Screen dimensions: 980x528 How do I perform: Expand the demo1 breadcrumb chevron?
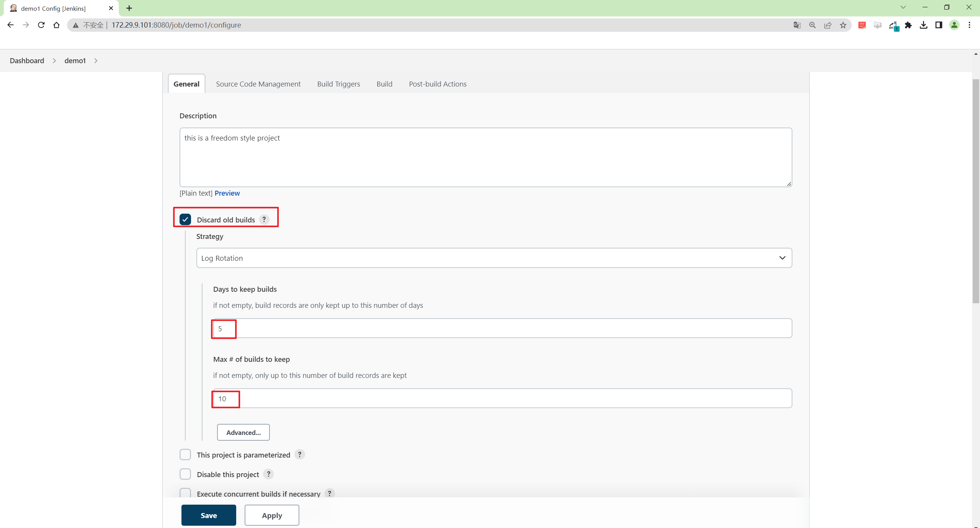pyautogui.click(x=96, y=60)
